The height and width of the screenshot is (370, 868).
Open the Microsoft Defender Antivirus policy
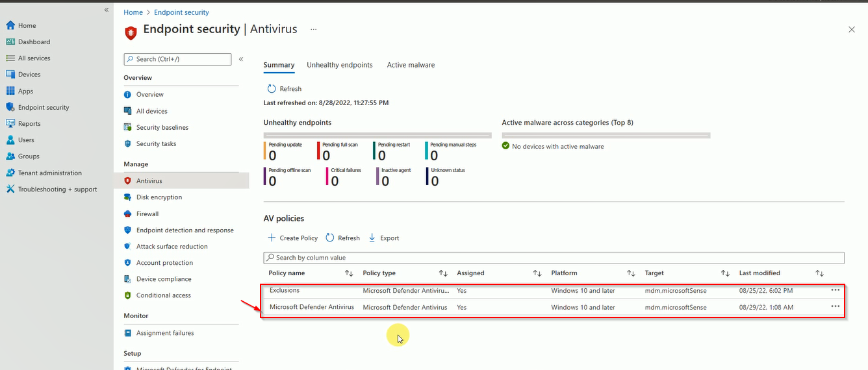312,307
